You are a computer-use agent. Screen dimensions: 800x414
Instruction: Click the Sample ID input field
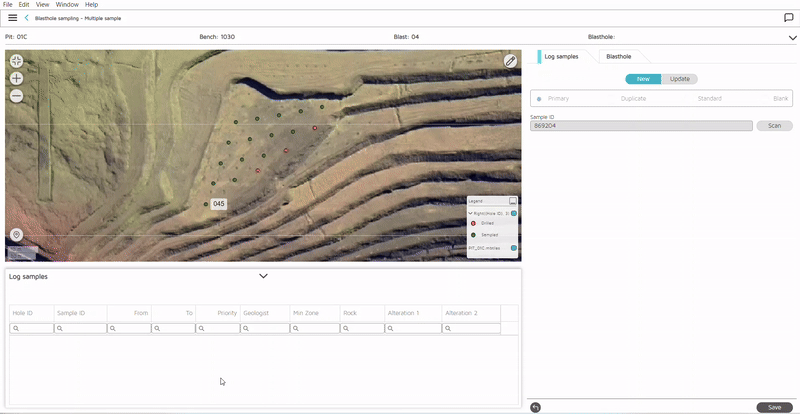click(641, 126)
